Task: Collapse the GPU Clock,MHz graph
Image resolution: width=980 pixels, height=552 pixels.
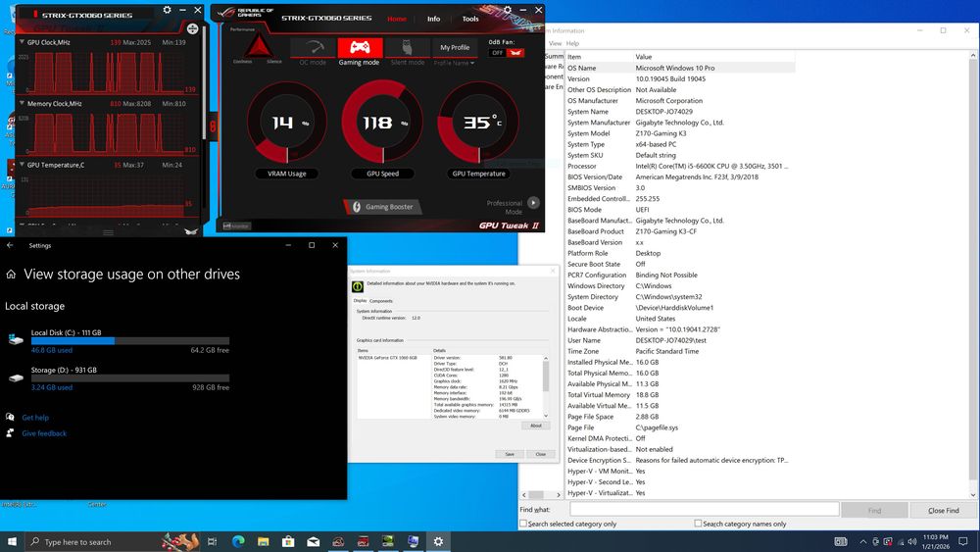Action: pos(22,42)
